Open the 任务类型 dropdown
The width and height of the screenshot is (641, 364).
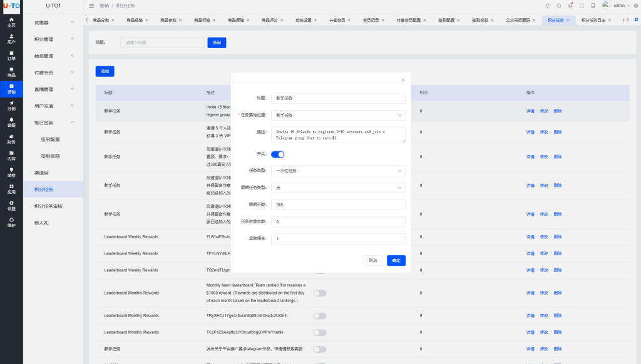tap(338, 171)
